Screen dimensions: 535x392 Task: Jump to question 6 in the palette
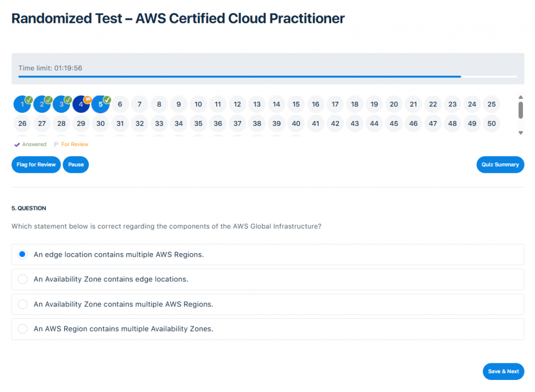pyautogui.click(x=120, y=104)
